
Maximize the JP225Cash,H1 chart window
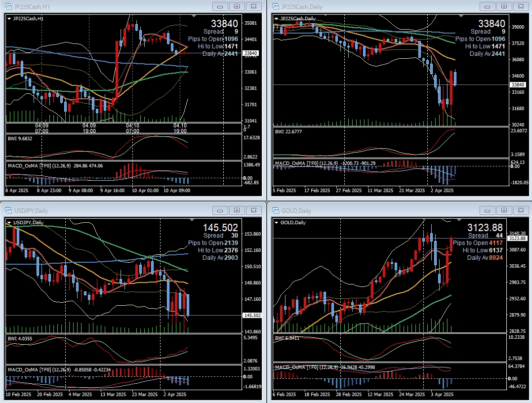[237, 6]
